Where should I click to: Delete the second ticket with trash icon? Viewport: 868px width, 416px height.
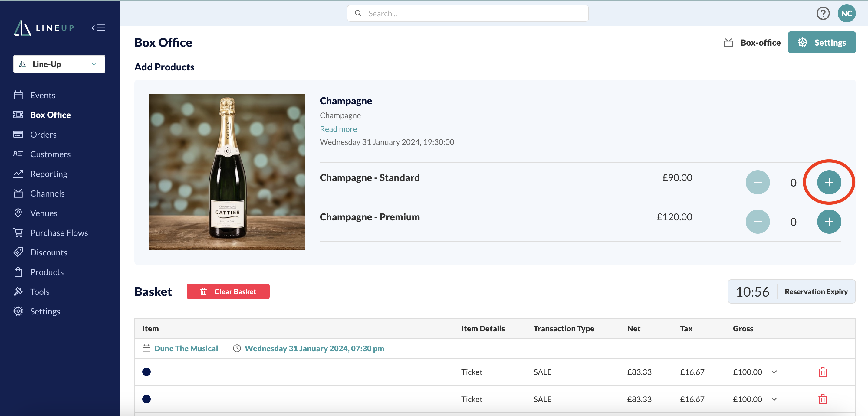[x=823, y=399]
